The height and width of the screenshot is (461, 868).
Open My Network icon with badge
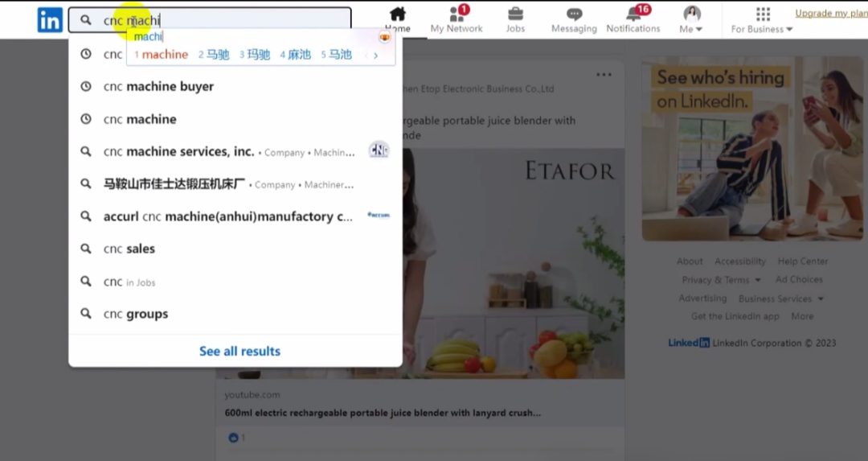tap(457, 13)
